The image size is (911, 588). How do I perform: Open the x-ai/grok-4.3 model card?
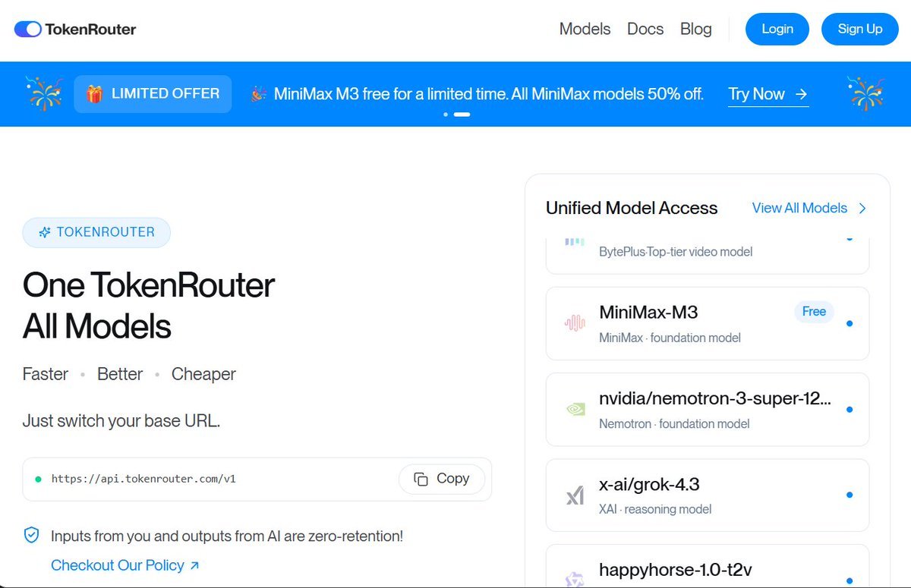pyautogui.click(x=708, y=495)
